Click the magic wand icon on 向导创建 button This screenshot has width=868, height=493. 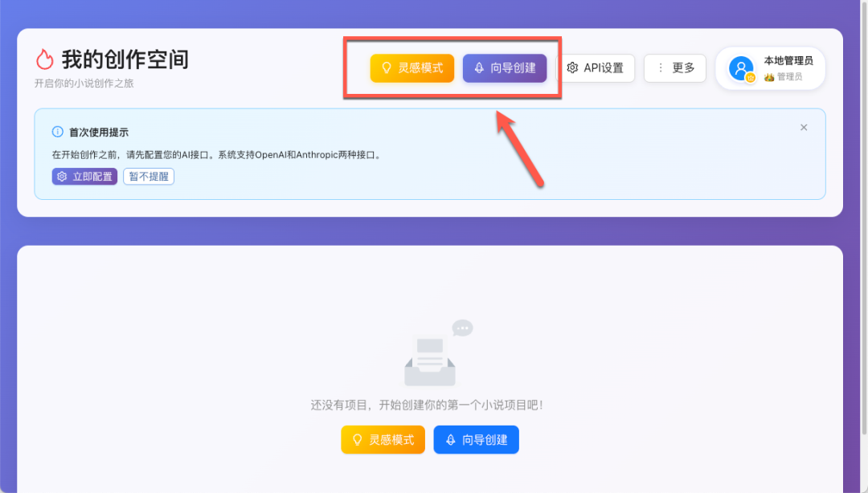click(x=477, y=67)
